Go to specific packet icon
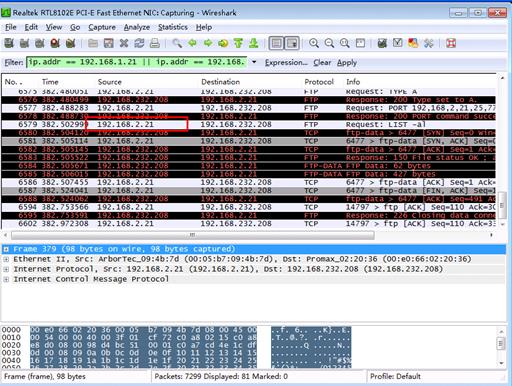 (223, 43)
